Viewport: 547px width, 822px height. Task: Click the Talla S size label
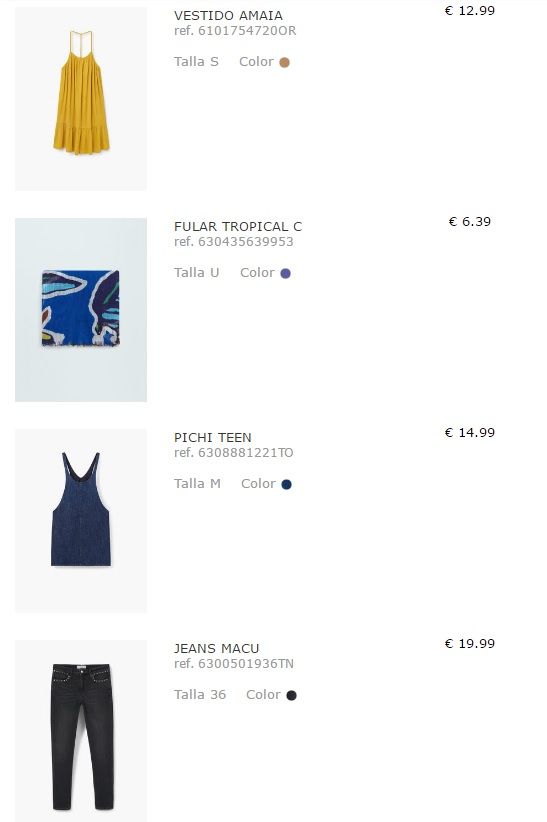196,62
